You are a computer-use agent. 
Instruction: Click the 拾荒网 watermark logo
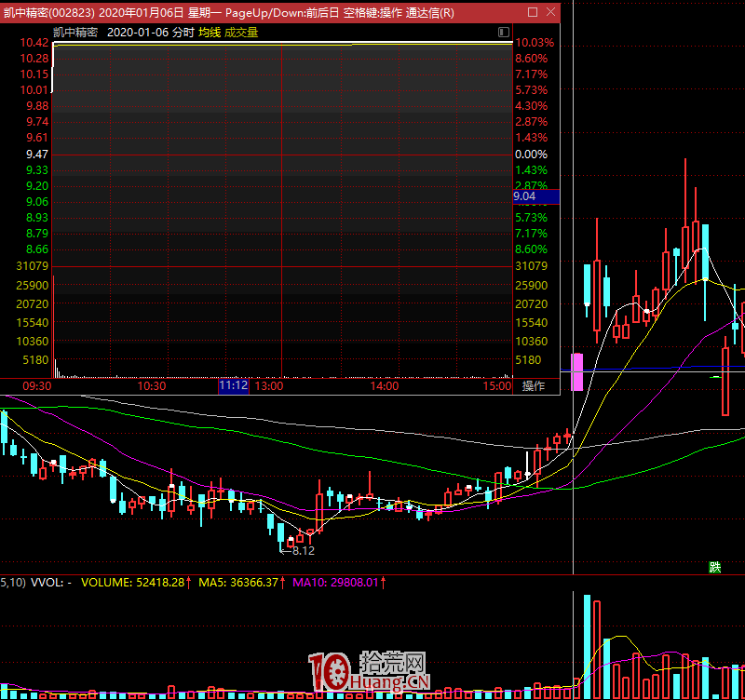368,673
